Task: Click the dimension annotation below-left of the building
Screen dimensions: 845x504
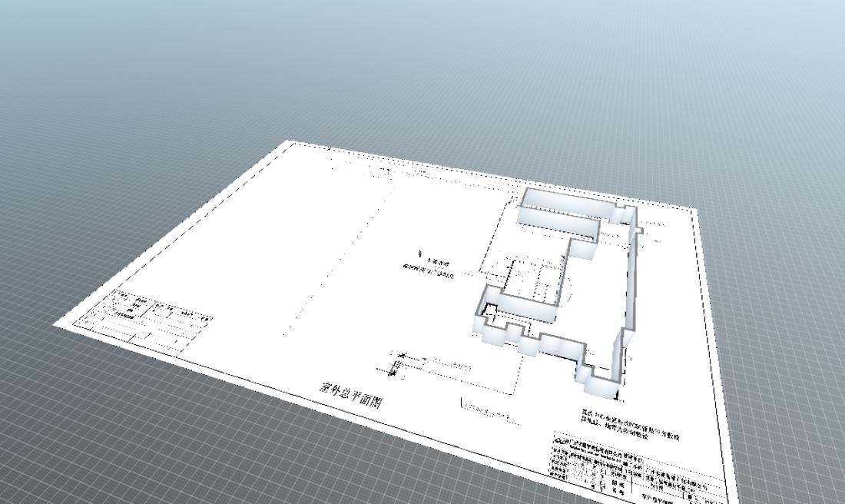Action: [x=430, y=363]
